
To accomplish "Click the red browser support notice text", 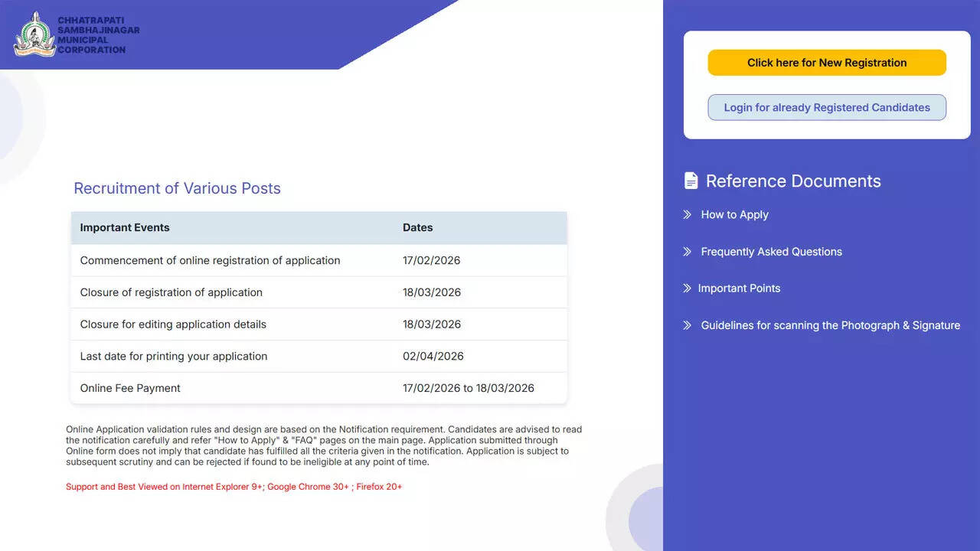I will click(234, 486).
